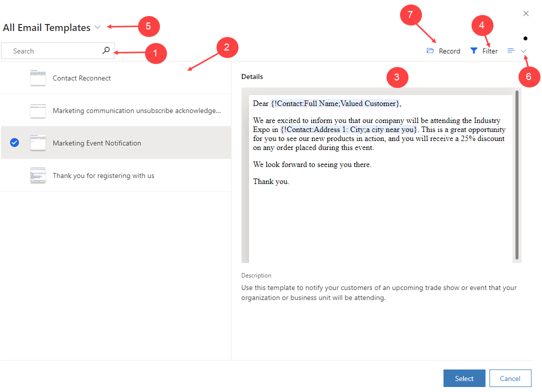This screenshot has width=542, height=392.
Task: Click the template preview scrollbar
Action: (516, 175)
